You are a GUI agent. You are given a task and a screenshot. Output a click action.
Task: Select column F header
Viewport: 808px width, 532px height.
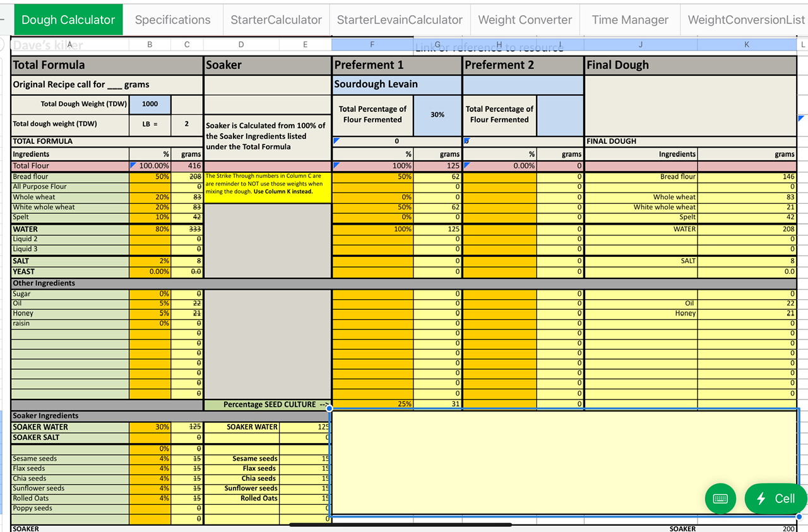pos(372,45)
